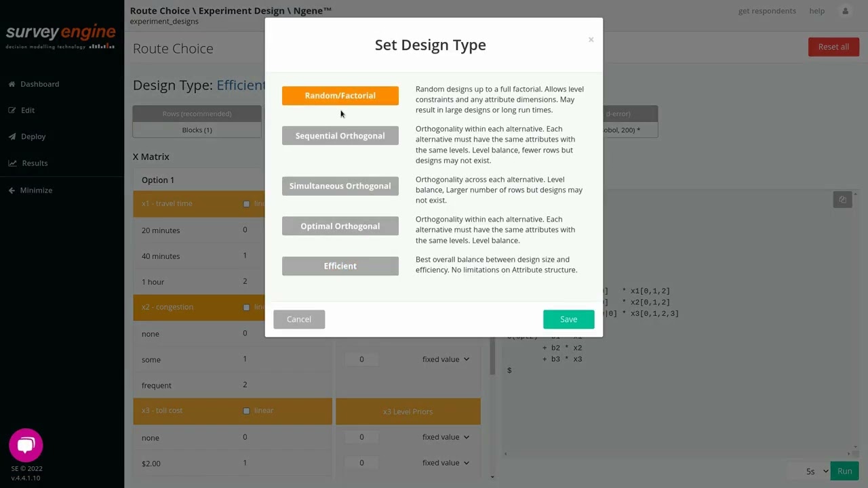Save the selected design type

(568, 319)
